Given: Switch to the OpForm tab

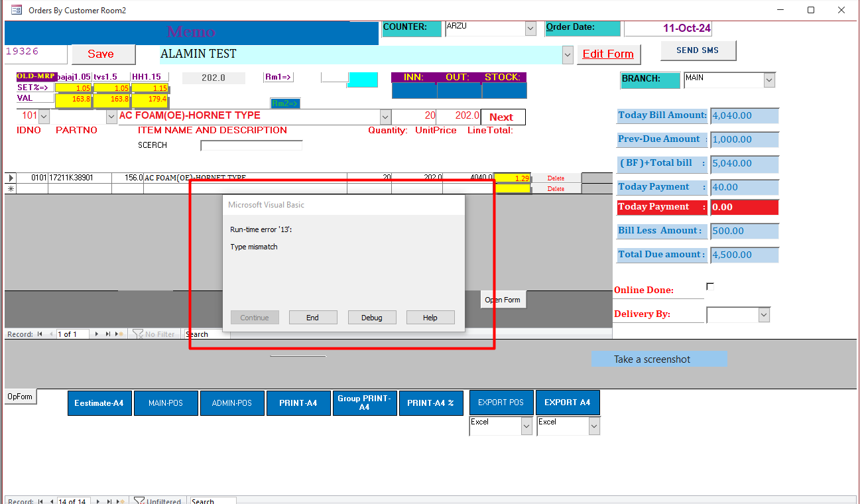Looking at the screenshot, I should tap(21, 397).
